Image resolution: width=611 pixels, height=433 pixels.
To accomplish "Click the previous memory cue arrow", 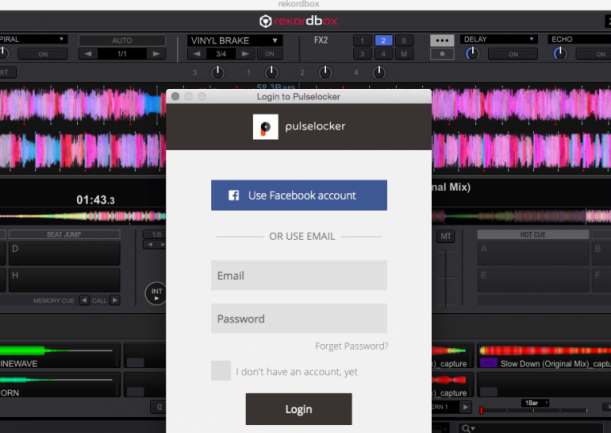I will (x=84, y=299).
